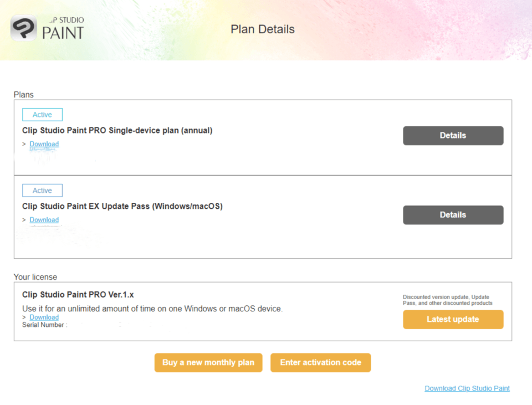Click the Active badge on EX Update Pass
Screen dimensions: 532x405
(42, 191)
